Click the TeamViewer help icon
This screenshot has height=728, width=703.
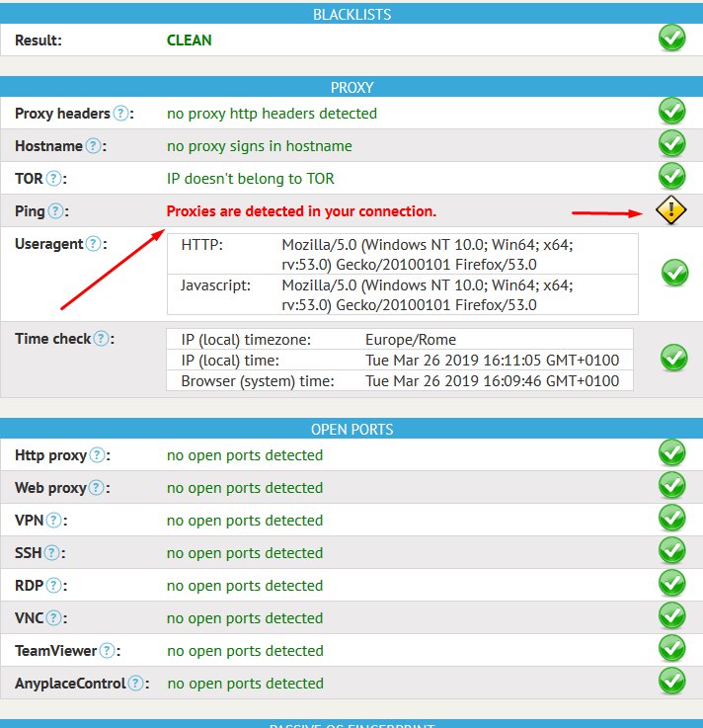[108, 651]
